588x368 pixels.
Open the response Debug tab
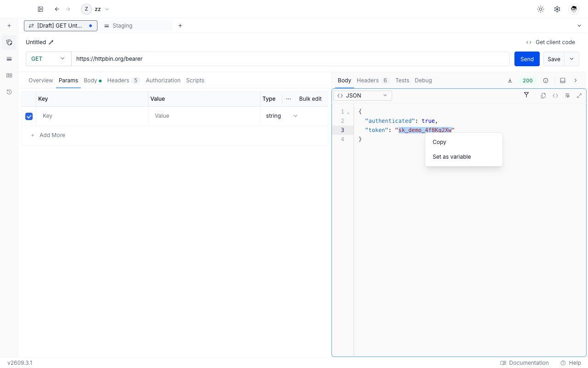click(423, 80)
